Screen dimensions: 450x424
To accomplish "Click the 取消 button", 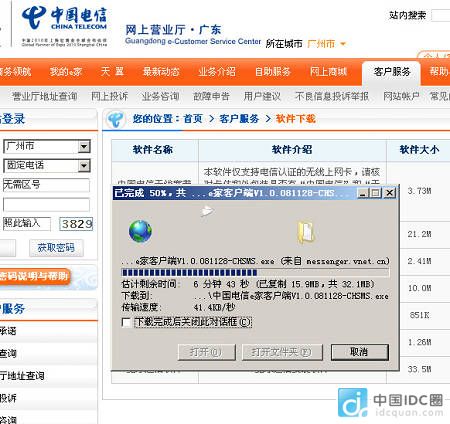I will (x=360, y=352).
